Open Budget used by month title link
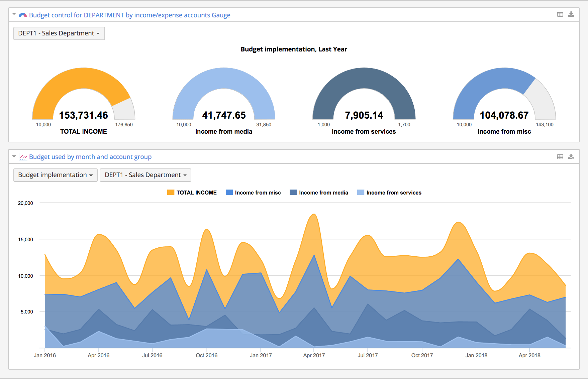This screenshot has width=588, height=379. pos(90,157)
